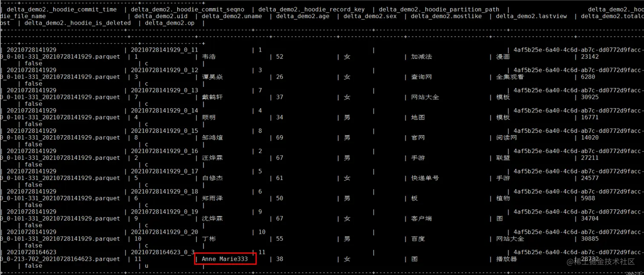This screenshot has width=644, height=275.
Task: Click mostlike value 查询网
Action: coord(421,77)
